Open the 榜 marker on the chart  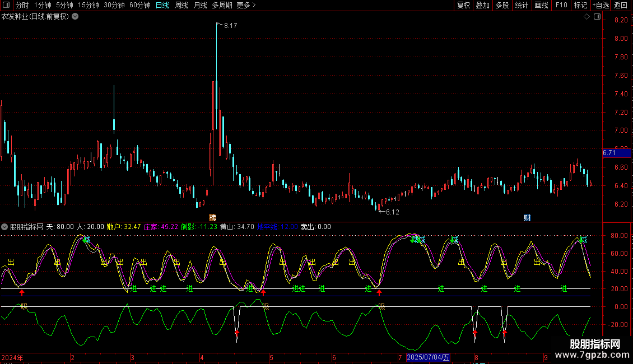click(x=212, y=217)
